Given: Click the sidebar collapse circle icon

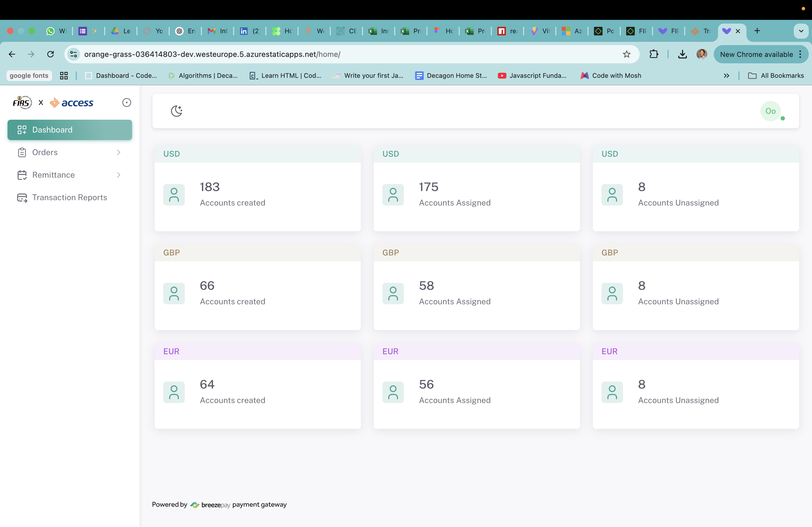Looking at the screenshot, I should 126,103.
